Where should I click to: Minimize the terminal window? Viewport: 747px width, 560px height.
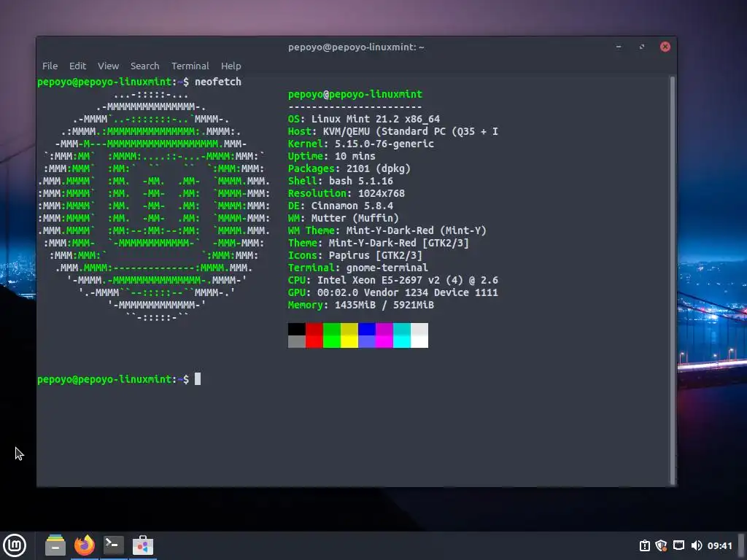click(x=619, y=47)
